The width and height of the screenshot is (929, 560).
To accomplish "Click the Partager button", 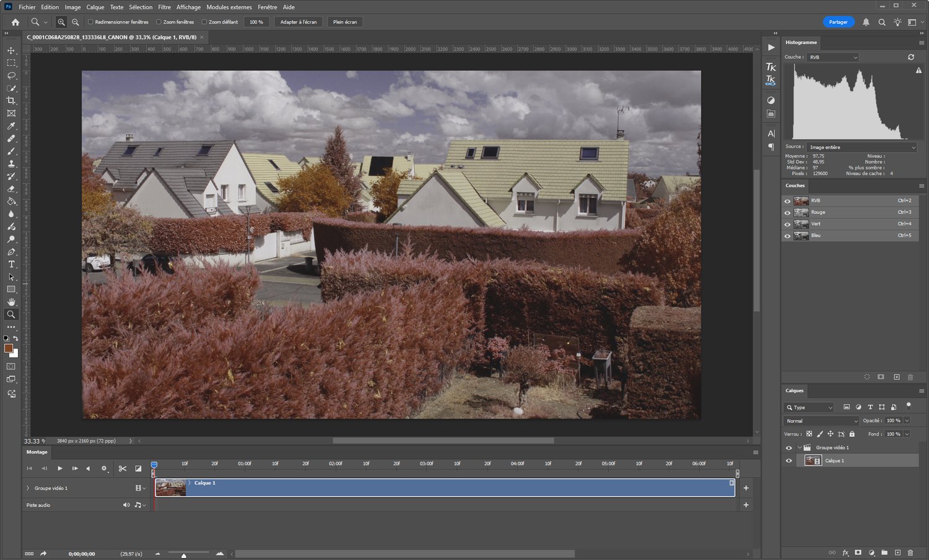I will [x=838, y=22].
